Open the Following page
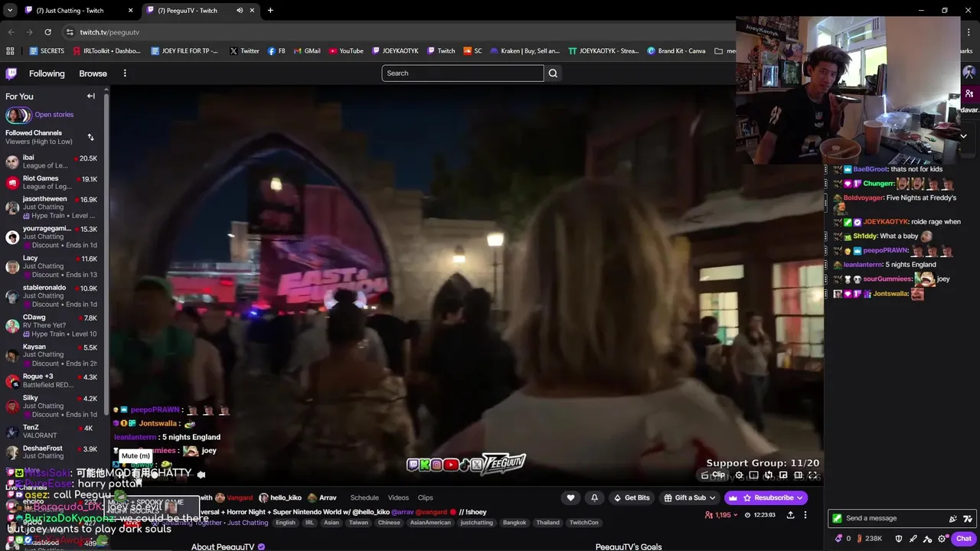Image resolution: width=980 pixels, height=551 pixels. pyautogui.click(x=47, y=73)
